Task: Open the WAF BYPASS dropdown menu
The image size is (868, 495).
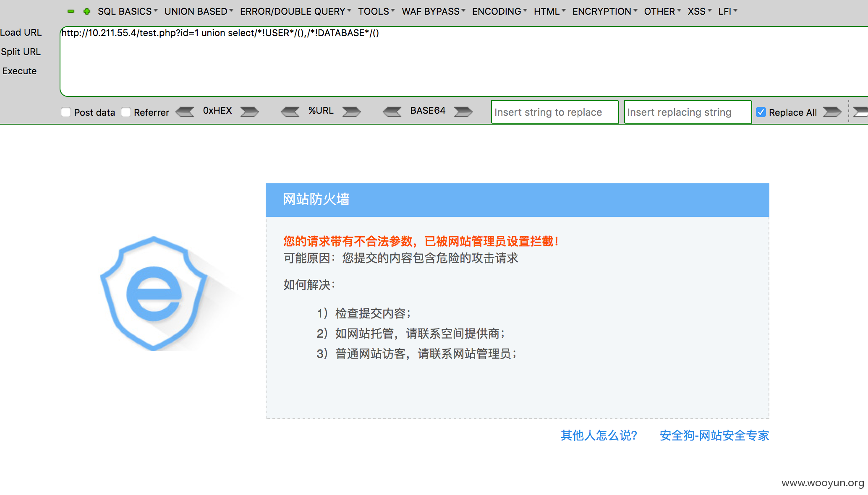Action: pyautogui.click(x=433, y=11)
